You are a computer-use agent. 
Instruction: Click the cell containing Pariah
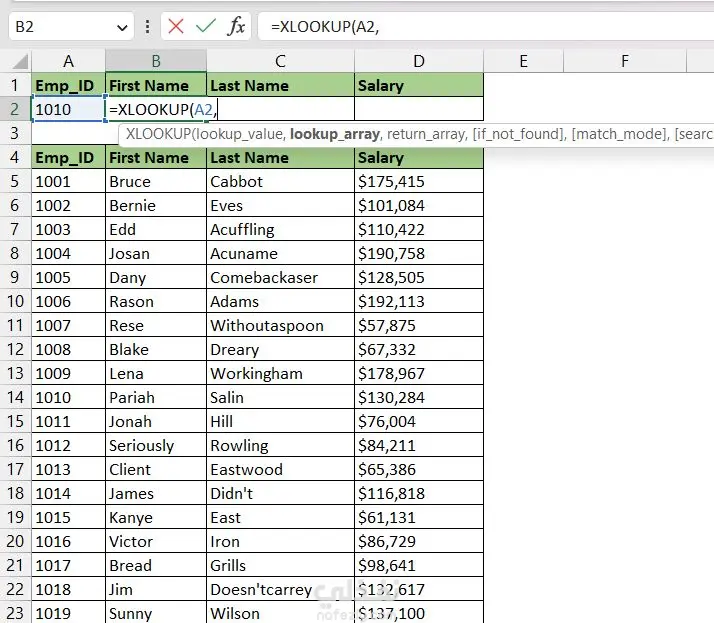coord(156,397)
